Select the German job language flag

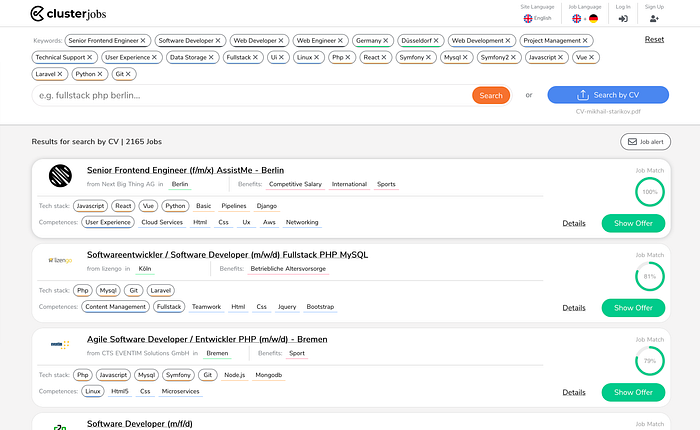593,18
